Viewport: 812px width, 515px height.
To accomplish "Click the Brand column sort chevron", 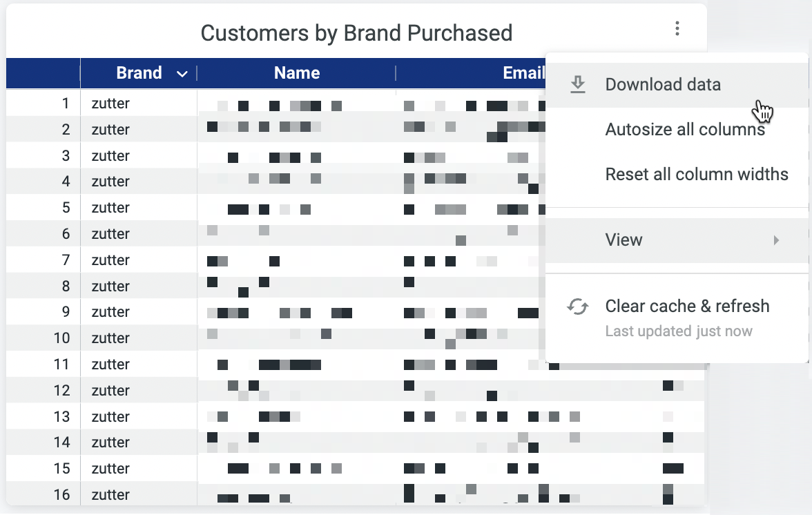I will pyautogui.click(x=182, y=74).
